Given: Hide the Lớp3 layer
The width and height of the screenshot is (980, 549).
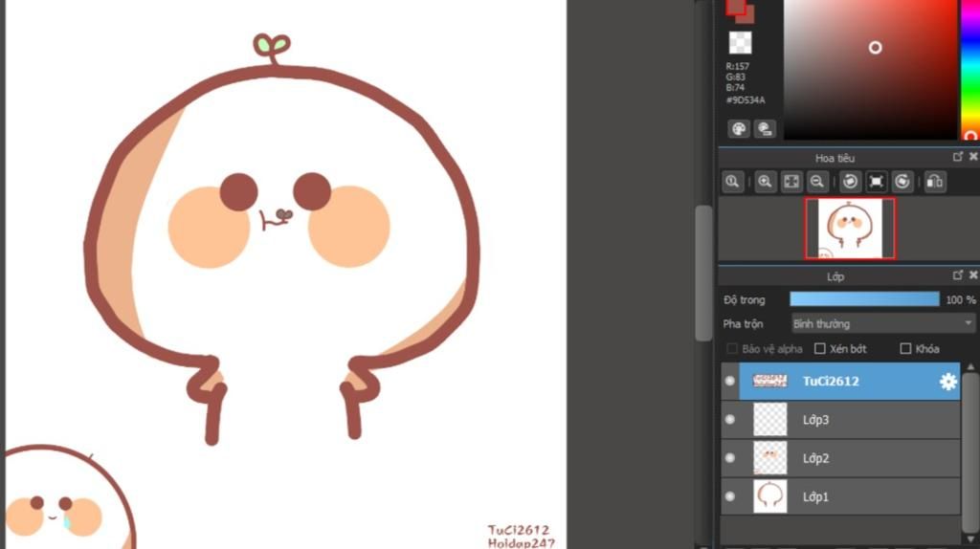Looking at the screenshot, I should (x=730, y=420).
